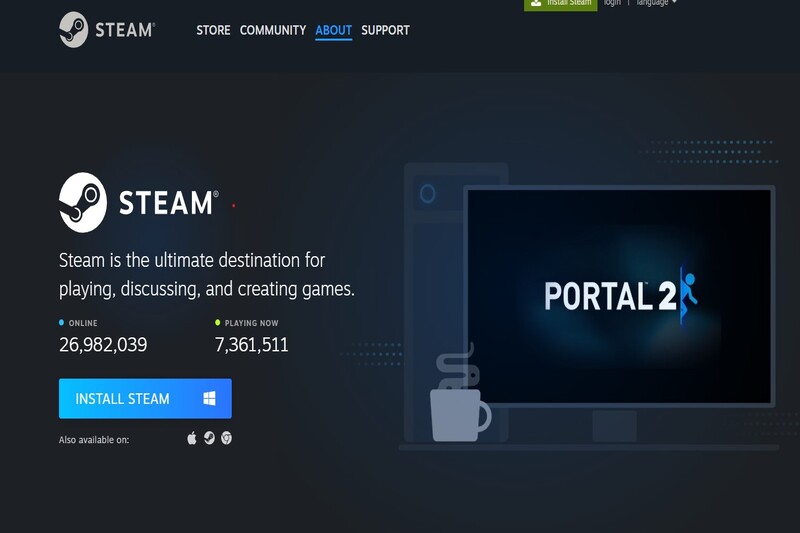Viewport: 800px width, 533px height.
Task: Click the green Install Steam header button
Action: 560,4
